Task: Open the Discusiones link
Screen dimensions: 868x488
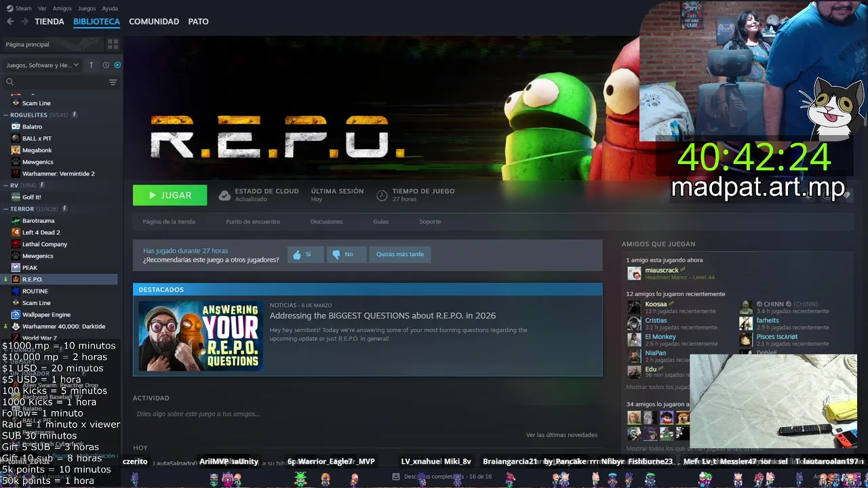Action: click(327, 222)
